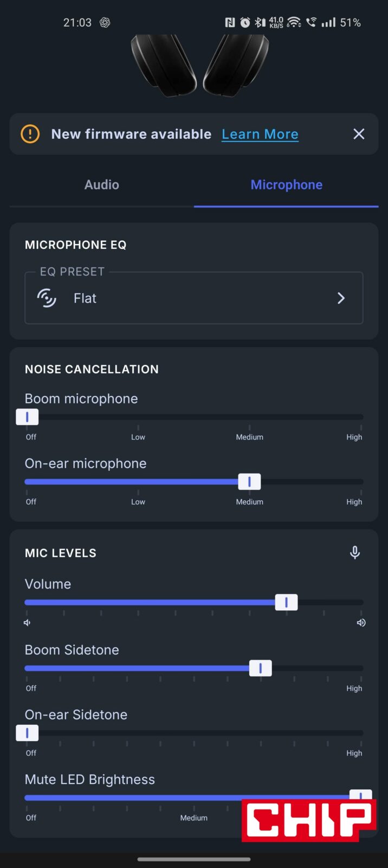Tap the Bluetooth icon in status bar
The width and height of the screenshot is (388, 868).
260,22
